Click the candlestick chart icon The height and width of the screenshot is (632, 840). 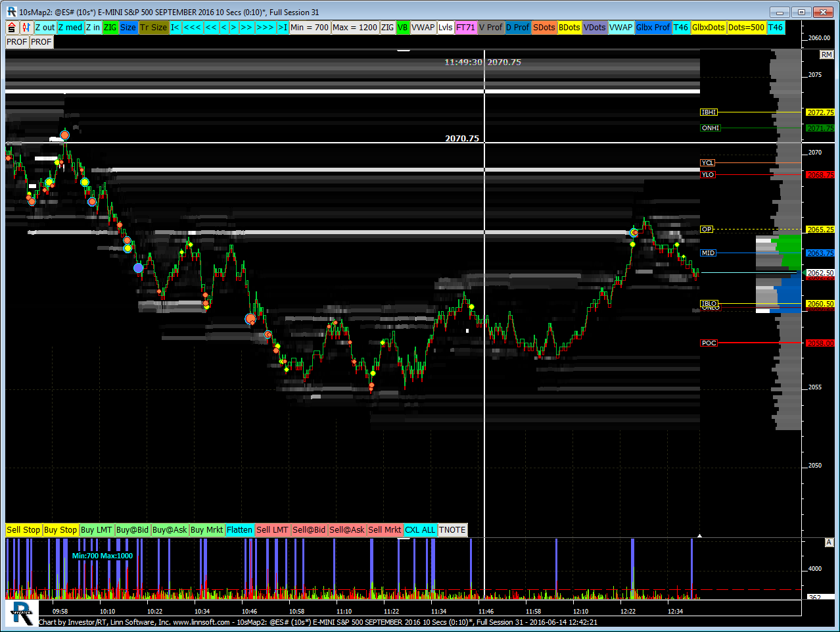click(26, 28)
